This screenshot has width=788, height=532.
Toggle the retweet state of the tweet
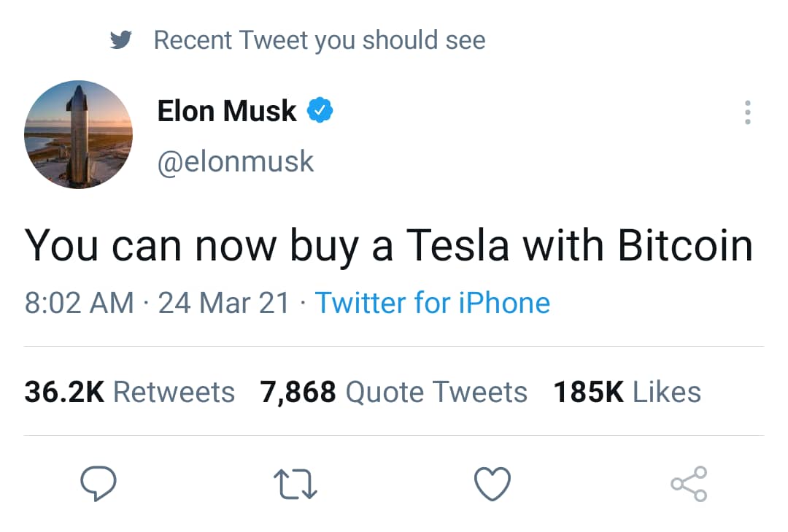click(x=295, y=482)
